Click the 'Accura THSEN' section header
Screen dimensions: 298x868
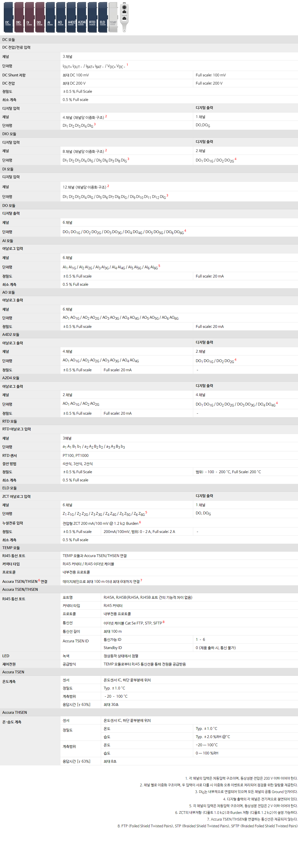[x=149, y=712]
